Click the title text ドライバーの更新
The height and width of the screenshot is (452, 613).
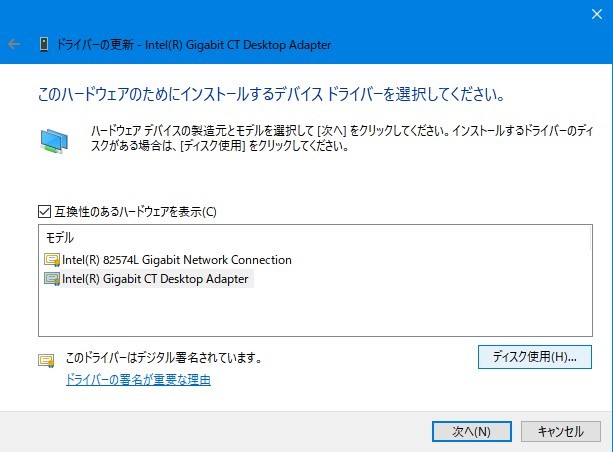pyautogui.click(x=95, y=45)
